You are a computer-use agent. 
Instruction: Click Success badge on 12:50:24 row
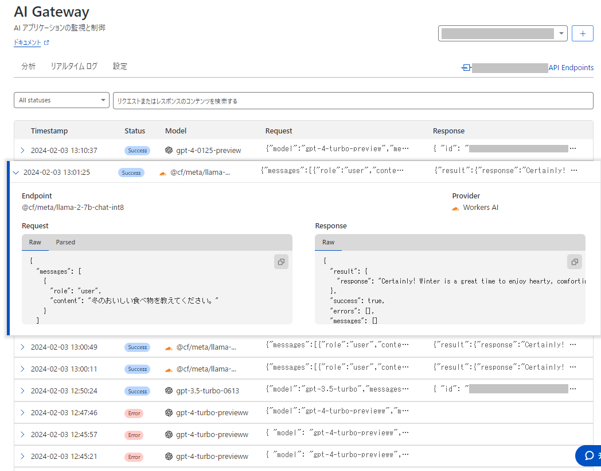(x=137, y=391)
